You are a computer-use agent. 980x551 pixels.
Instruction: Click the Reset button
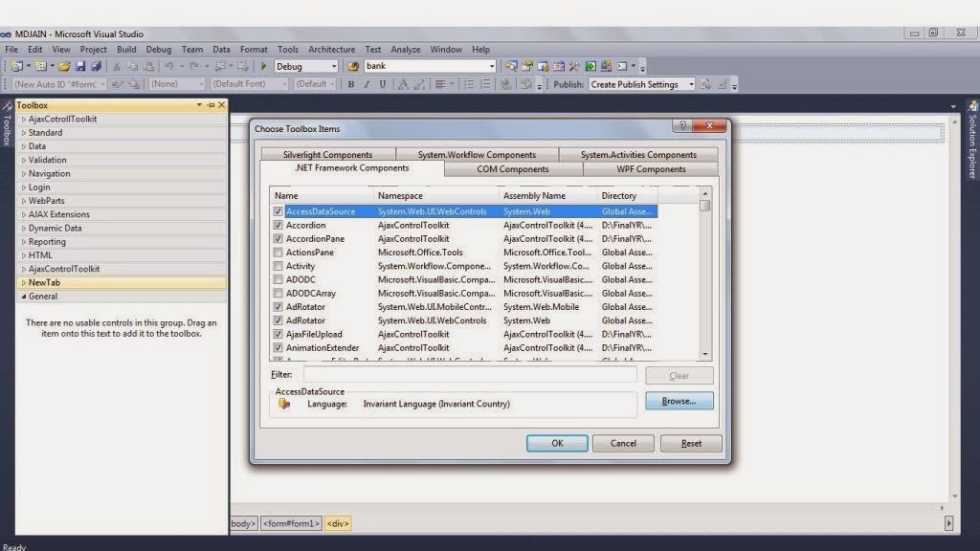tap(691, 444)
